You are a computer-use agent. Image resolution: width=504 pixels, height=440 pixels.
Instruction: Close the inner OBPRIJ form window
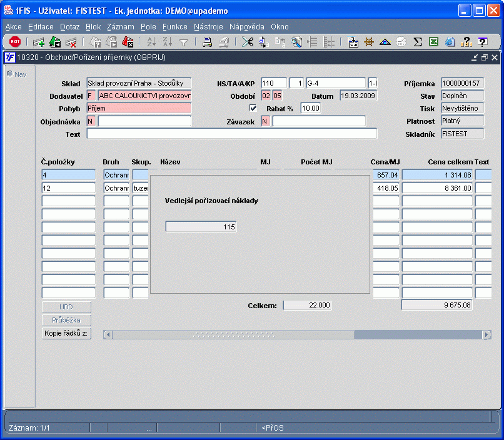pyautogui.click(x=495, y=57)
